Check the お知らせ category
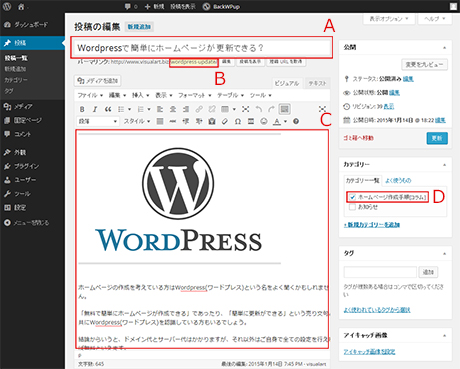 pos(352,207)
